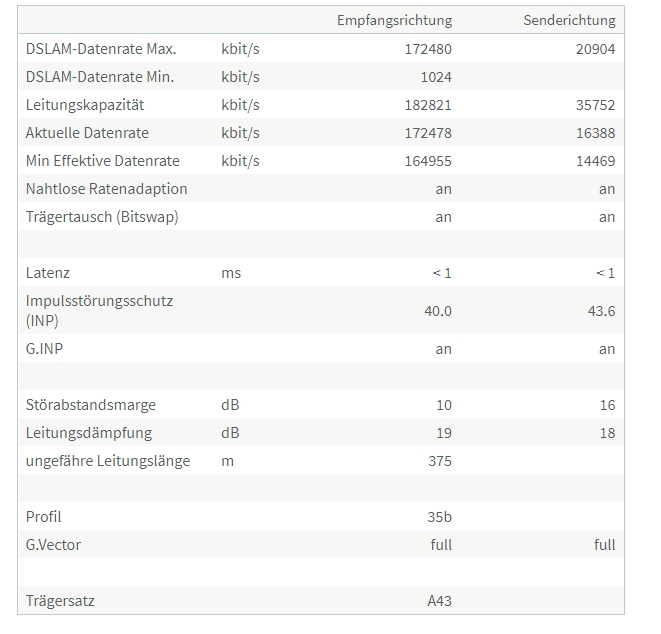The image size is (661, 634).
Task: Click Impulsstörungsschutz (INP) value 40.0
Action: click(x=438, y=311)
